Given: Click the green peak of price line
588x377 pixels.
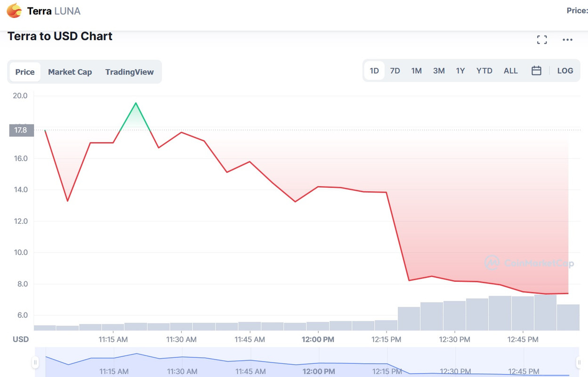Looking at the screenshot, I should (136, 103).
